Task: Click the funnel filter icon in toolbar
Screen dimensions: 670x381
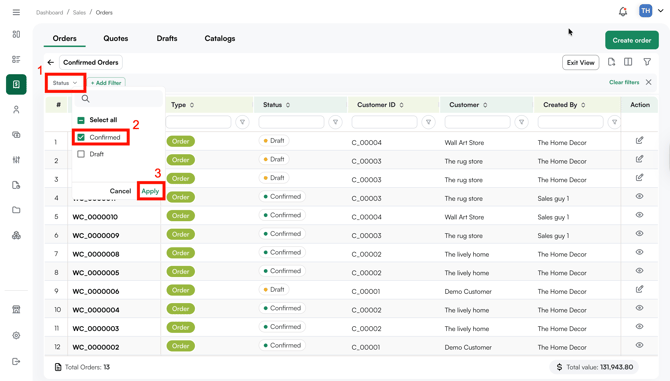Action: (x=647, y=62)
